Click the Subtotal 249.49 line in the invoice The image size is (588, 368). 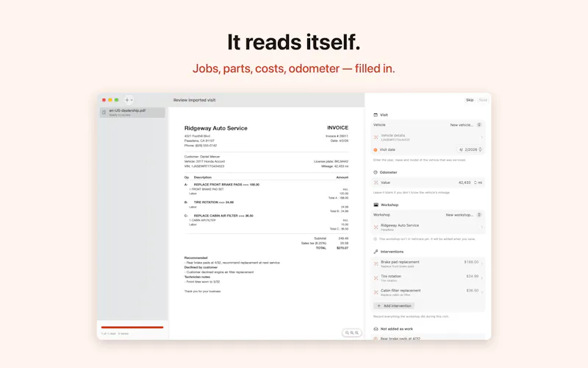(331, 238)
